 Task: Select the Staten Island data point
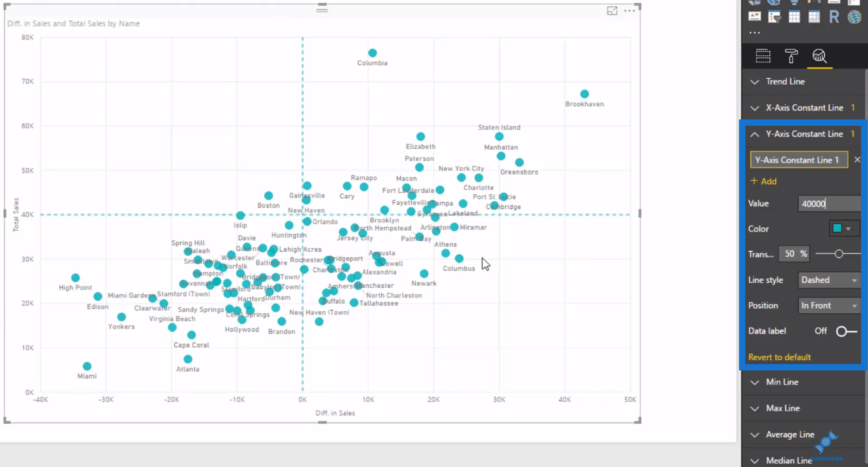click(499, 137)
